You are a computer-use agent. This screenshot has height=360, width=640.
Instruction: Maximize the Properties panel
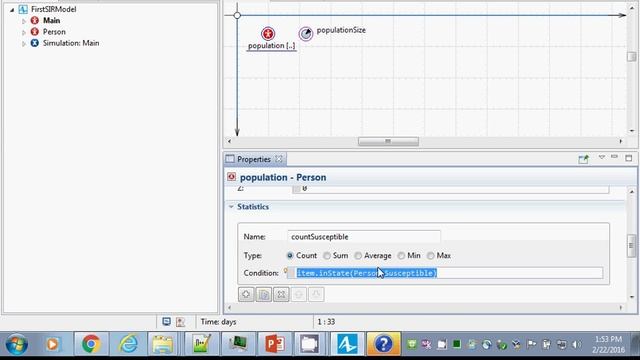(x=629, y=158)
